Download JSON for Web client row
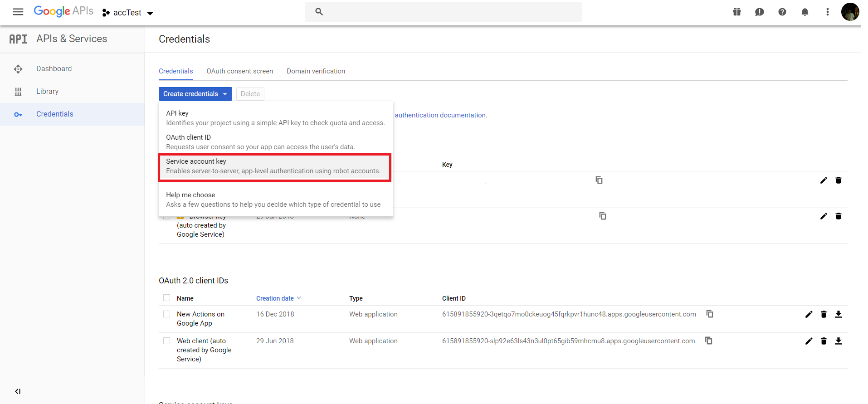 point(839,341)
